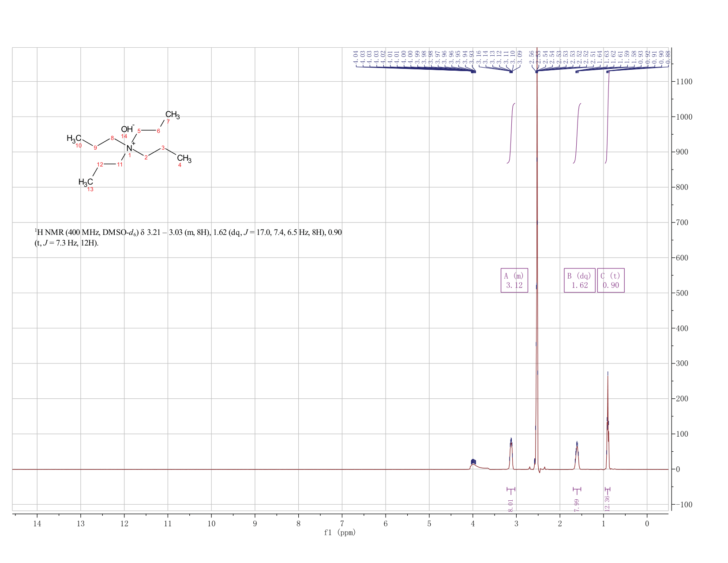
Task: Click atom number 12 in the structure
Action: 100,164
